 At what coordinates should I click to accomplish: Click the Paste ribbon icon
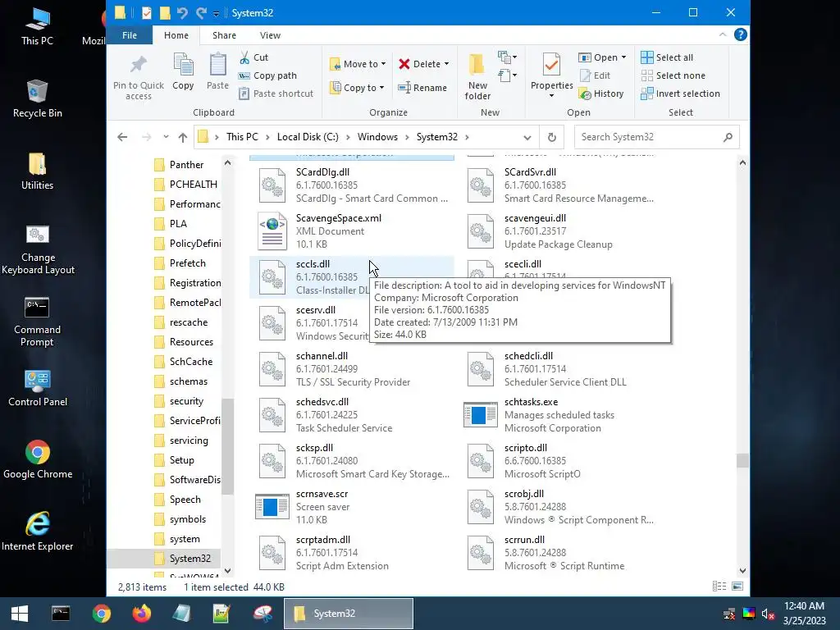point(217,71)
